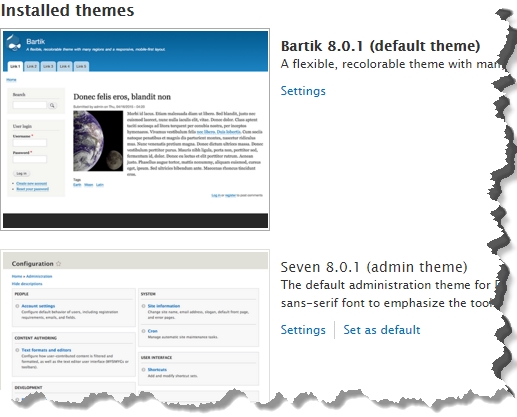Click the Password field in preview
Screen dimensions: 517x417
(x=30, y=159)
